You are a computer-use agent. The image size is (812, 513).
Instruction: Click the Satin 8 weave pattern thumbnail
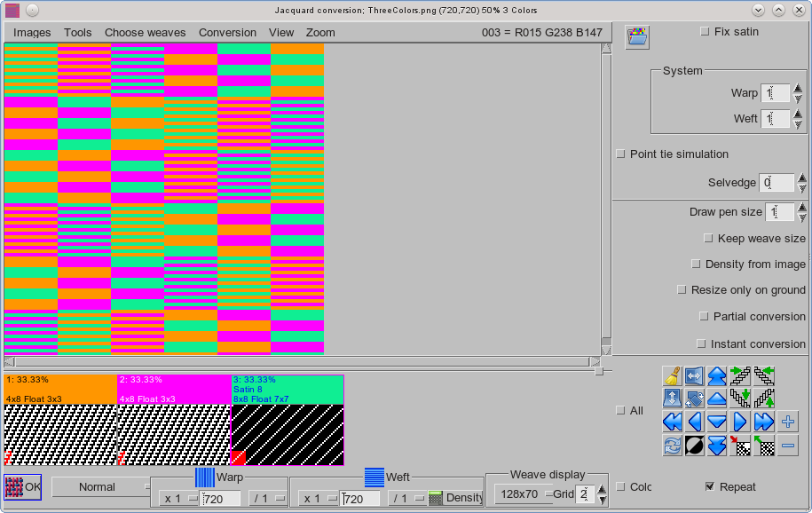(288, 435)
